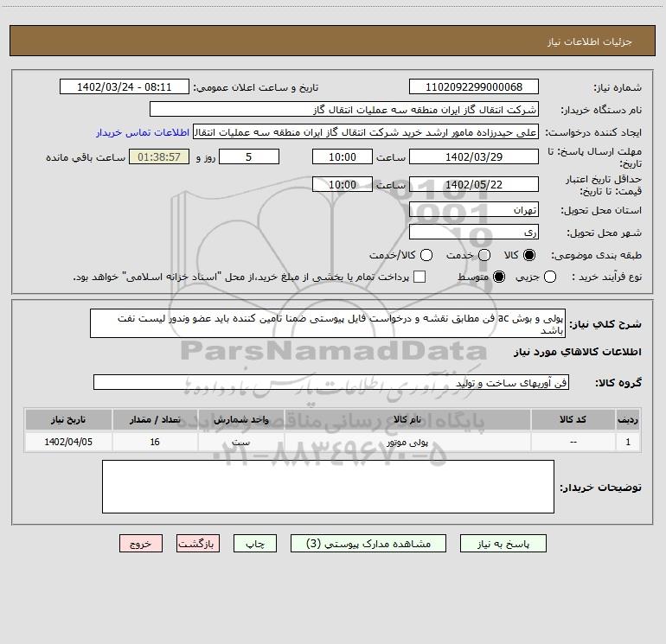
Task: Click the remaining days field showing 5
Action: (249, 156)
